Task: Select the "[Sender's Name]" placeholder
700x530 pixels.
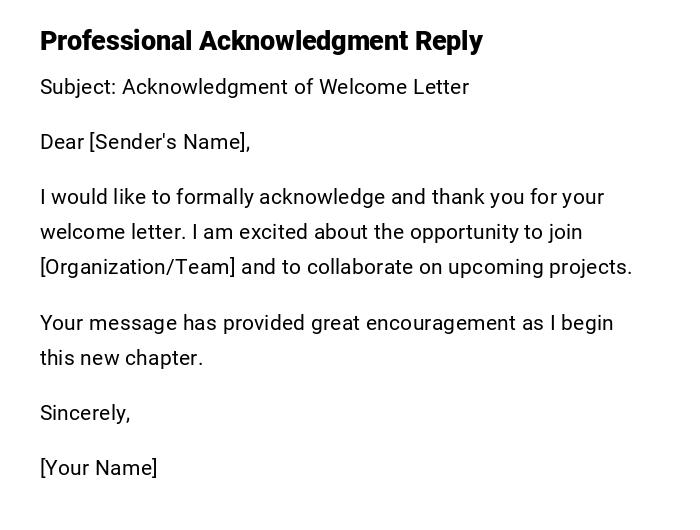Action: tap(168, 142)
